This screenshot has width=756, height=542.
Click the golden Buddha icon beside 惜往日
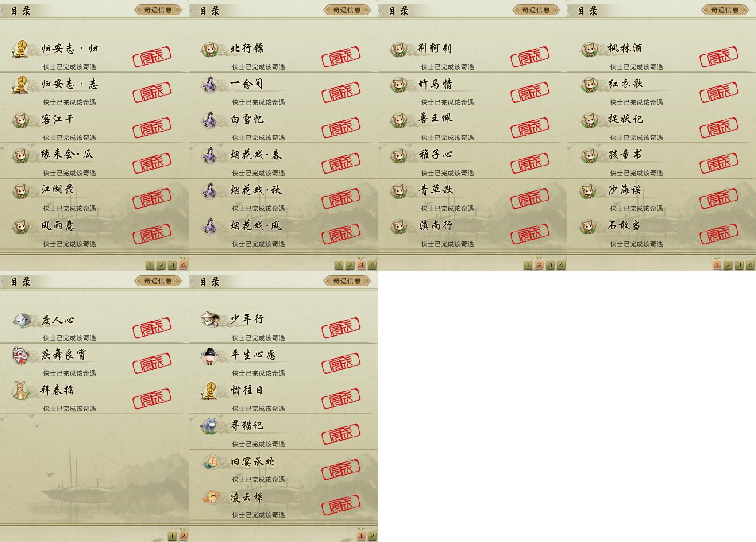[209, 391]
